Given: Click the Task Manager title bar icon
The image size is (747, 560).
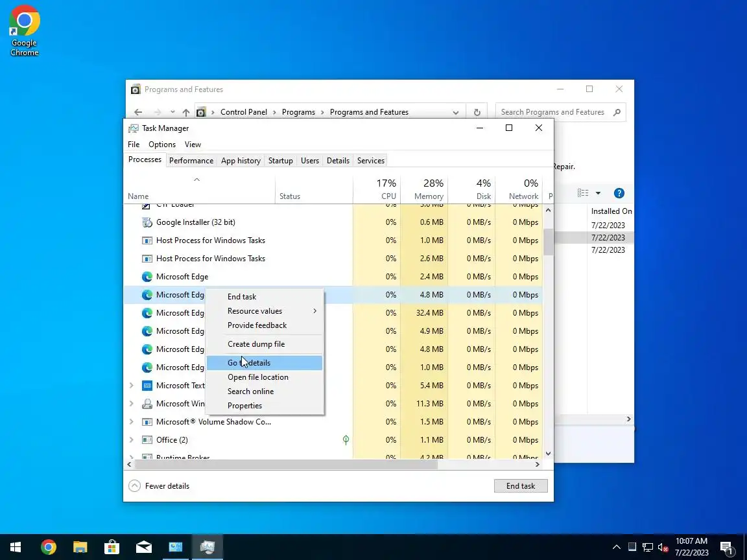Looking at the screenshot, I should click(134, 128).
